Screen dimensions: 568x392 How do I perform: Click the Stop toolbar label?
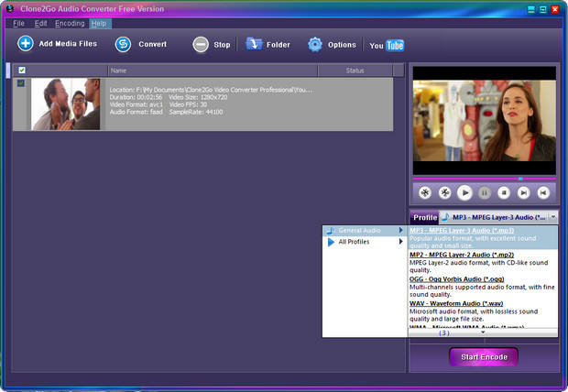222,45
